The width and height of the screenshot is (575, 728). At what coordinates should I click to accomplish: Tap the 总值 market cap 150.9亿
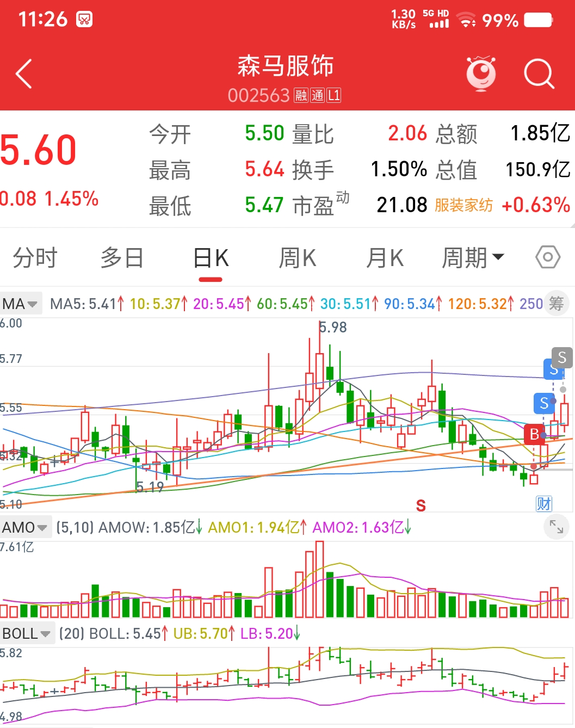tap(538, 169)
